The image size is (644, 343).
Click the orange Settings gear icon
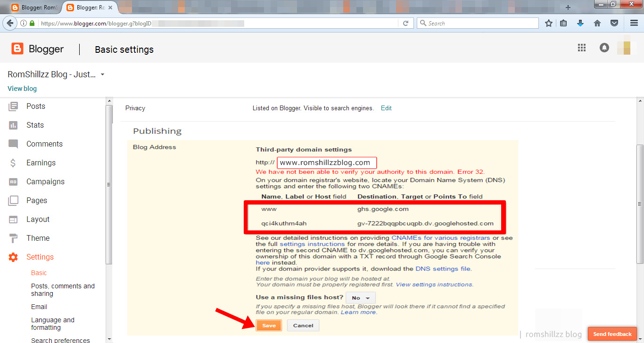13,257
